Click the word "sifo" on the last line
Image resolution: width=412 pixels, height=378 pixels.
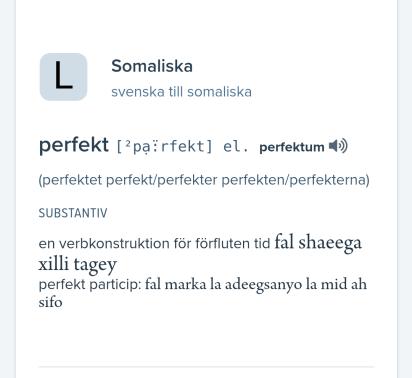pos(50,302)
